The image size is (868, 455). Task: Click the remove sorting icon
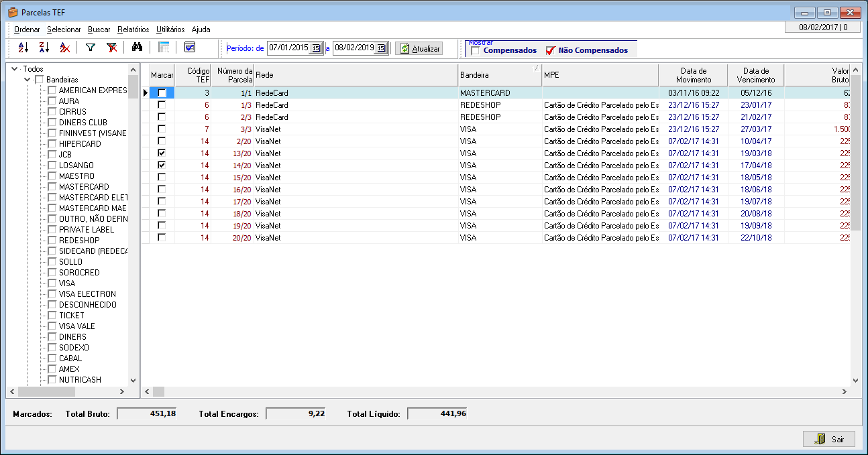65,48
